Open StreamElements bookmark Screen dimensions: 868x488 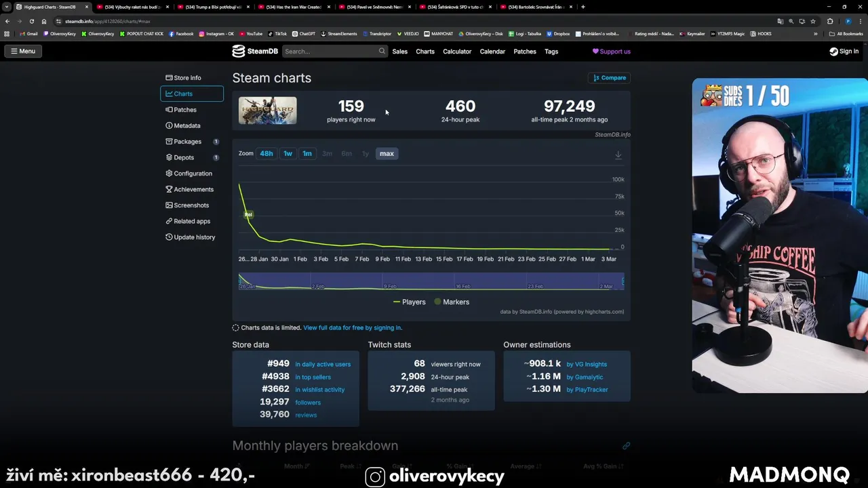coord(339,33)
